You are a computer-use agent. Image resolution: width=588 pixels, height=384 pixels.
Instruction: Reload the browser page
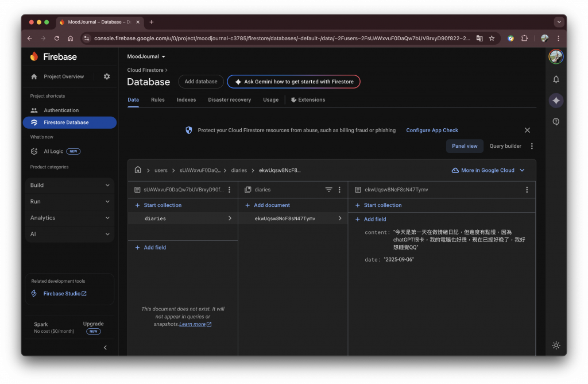tap(57, 39)
